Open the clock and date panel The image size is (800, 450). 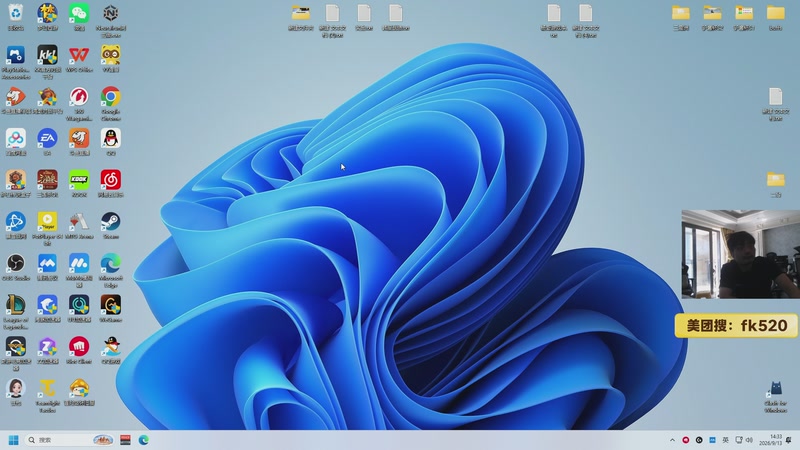(x=771, y=440)
